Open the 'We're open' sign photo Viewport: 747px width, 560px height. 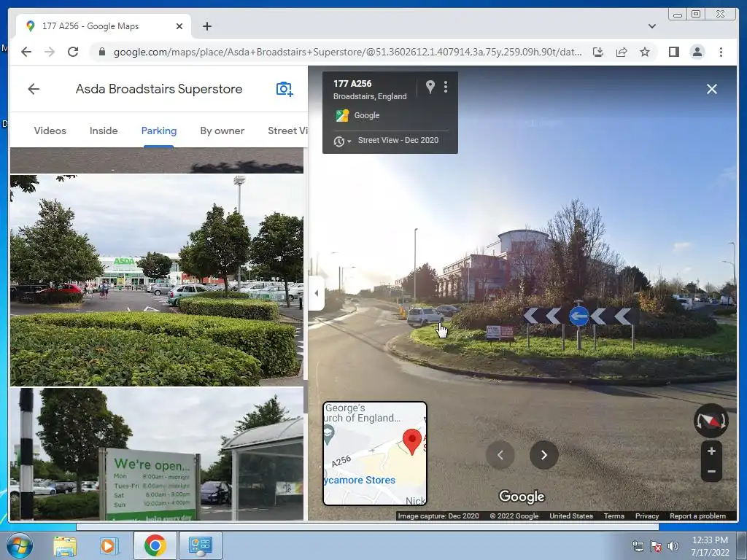pyautogui.click(x=157, y=454)
